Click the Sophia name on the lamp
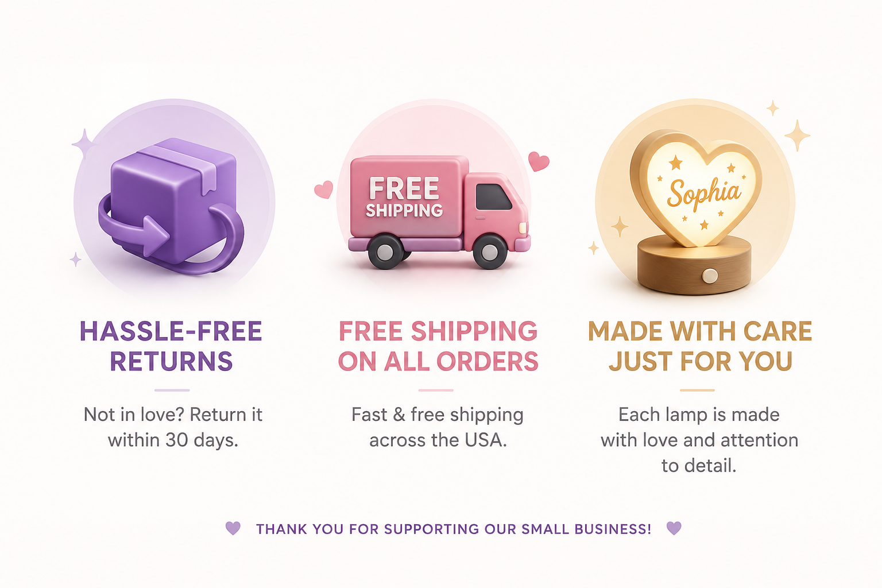 (x=704, y=193)
